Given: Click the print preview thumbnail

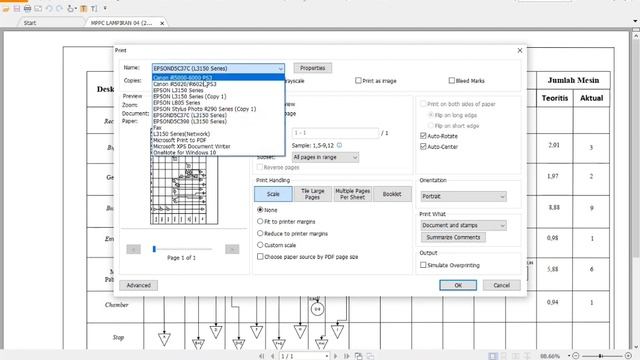Looking at the screenshot, I should [184, 190].
